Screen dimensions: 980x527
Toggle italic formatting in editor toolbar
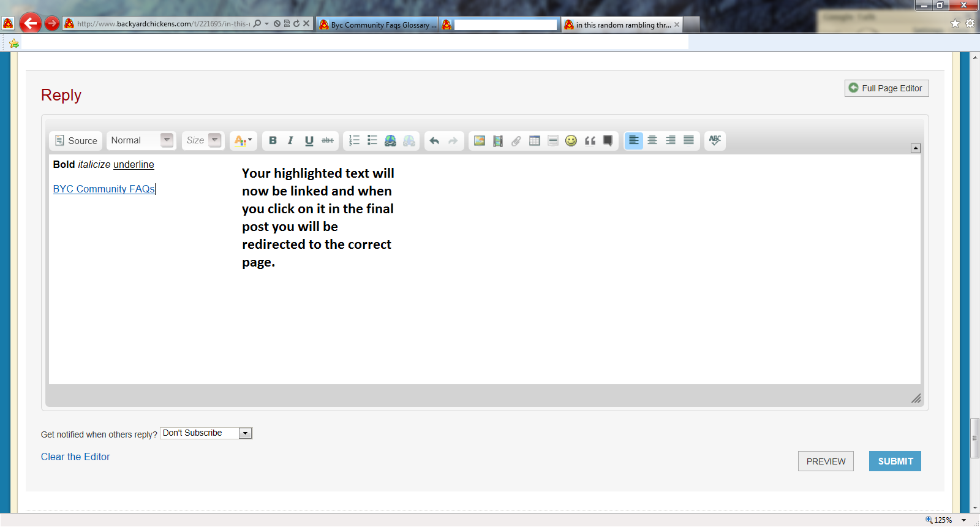pyautogui.click(x=290, y=140)
